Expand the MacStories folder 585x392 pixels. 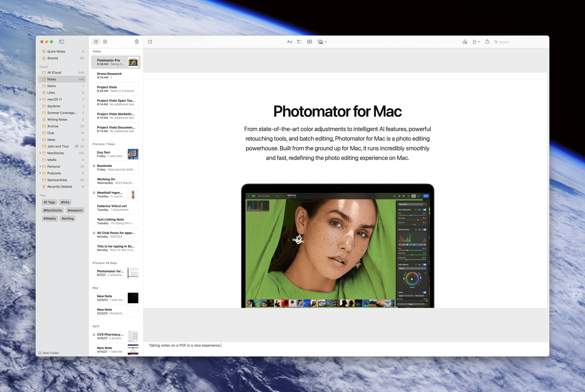tap(40, 153)
